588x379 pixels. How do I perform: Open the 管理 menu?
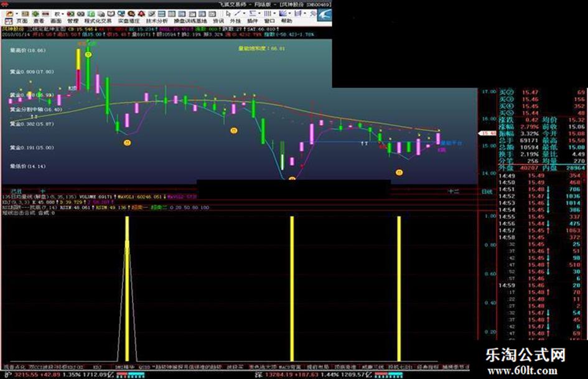73,21
